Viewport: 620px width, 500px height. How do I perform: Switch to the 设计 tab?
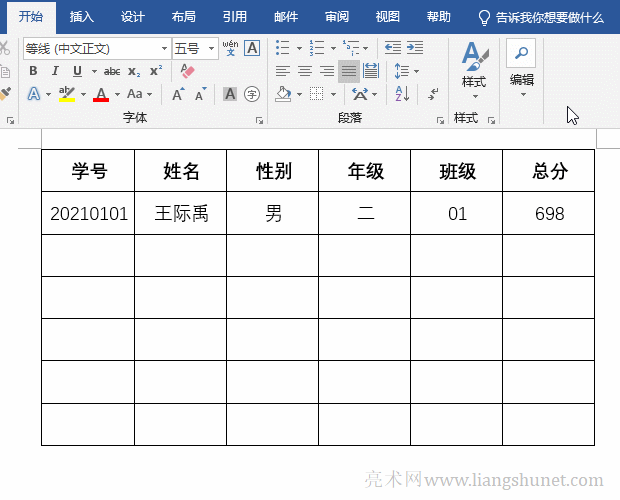(x=133, y=17)
